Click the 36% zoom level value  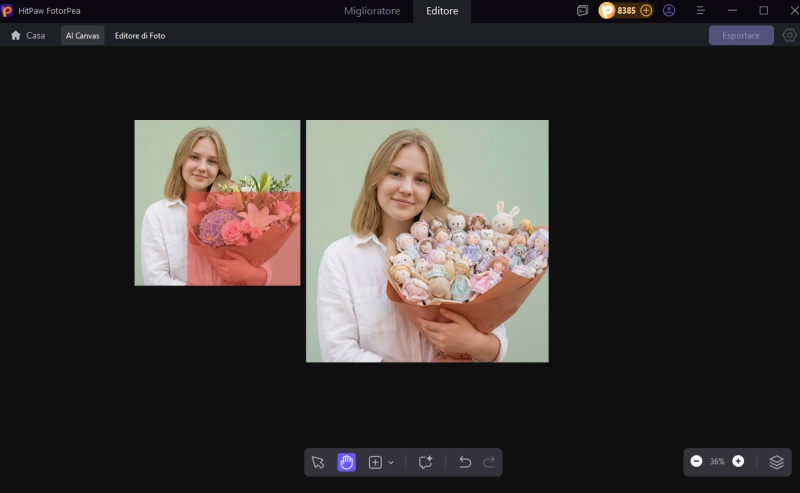point(717,462)
